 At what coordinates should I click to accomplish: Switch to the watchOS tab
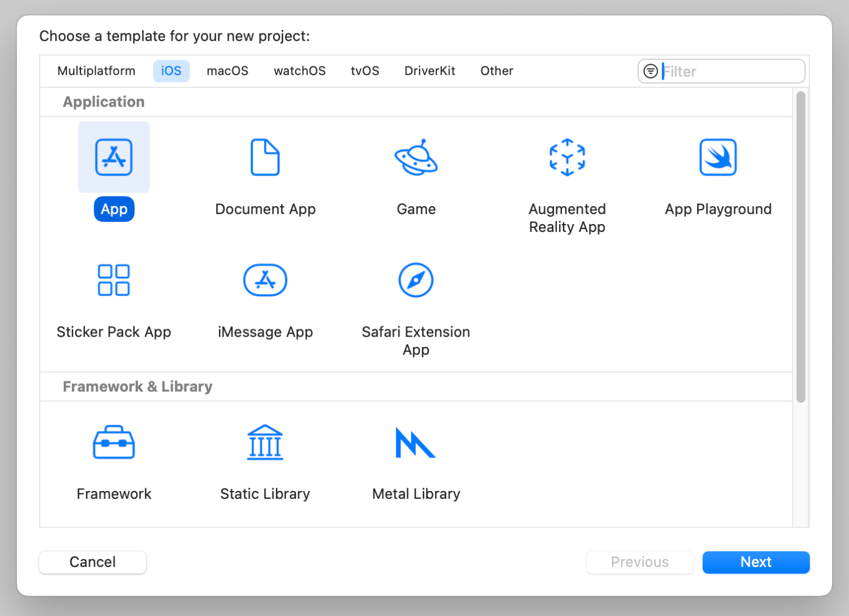point(300,71)
